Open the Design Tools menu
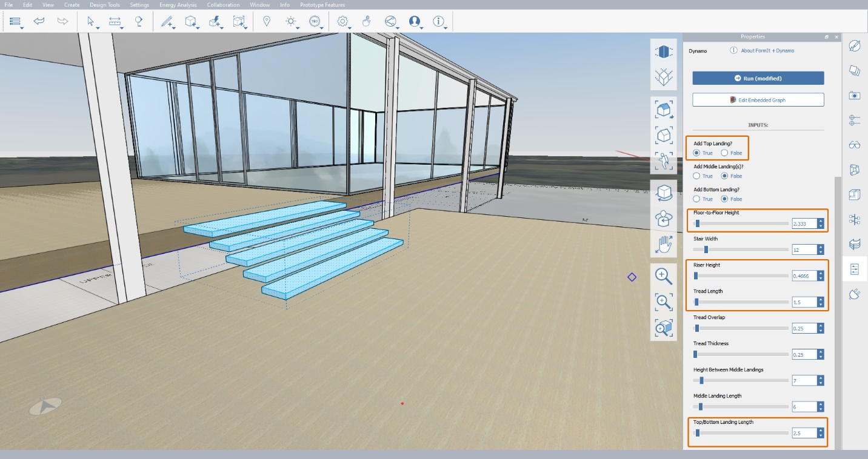 (x=104, y=5)
